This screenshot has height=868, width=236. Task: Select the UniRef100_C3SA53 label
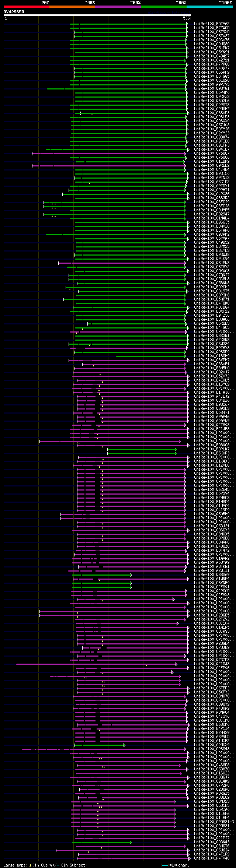tap(212, 113)
